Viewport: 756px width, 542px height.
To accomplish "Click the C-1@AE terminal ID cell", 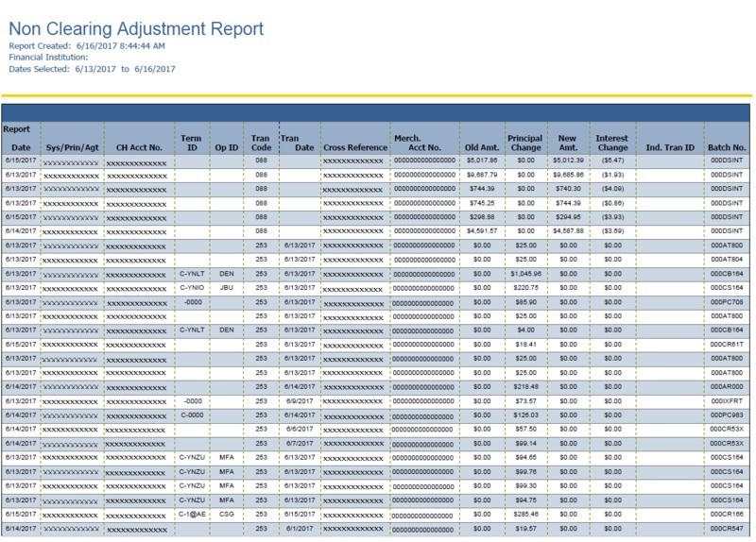I will (192, 513).
